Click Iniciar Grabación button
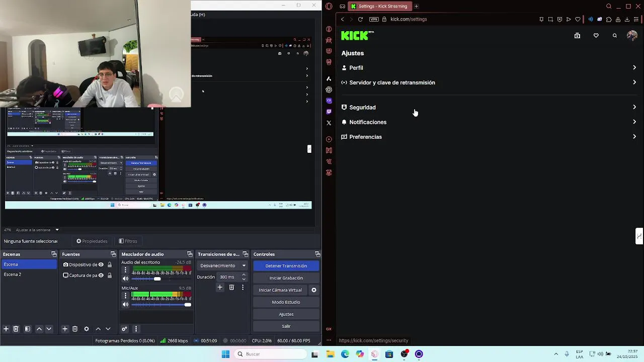Image resolution: width=644 pixels, height=362 pixels. [x=286, y=278]
